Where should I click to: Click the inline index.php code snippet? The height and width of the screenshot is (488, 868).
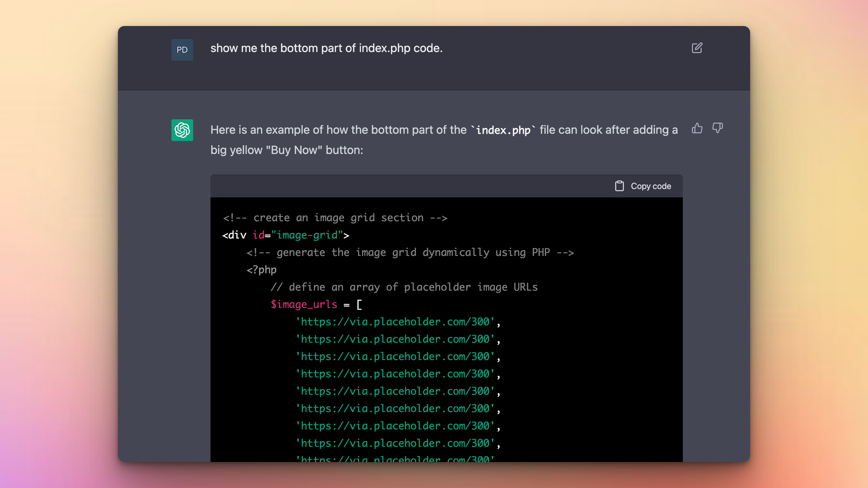tap(503, 130)
